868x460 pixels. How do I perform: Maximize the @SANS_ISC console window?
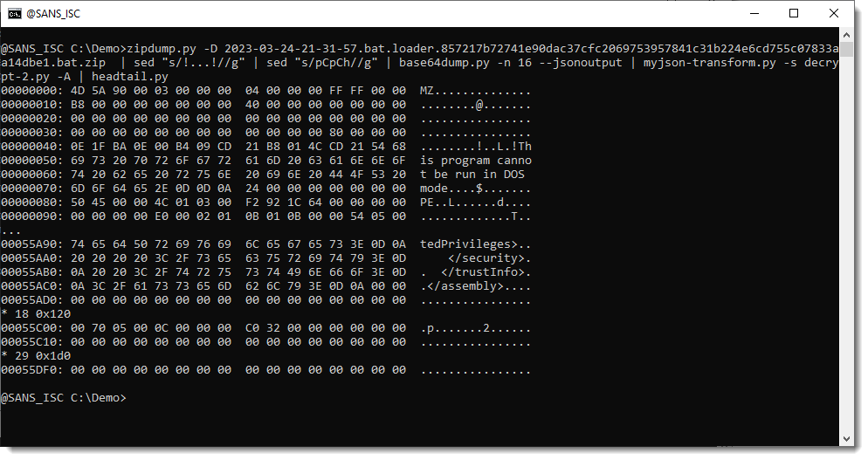[793, 13]
